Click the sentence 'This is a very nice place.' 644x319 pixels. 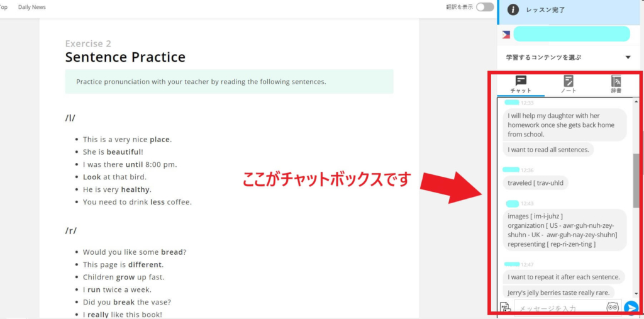127,139
